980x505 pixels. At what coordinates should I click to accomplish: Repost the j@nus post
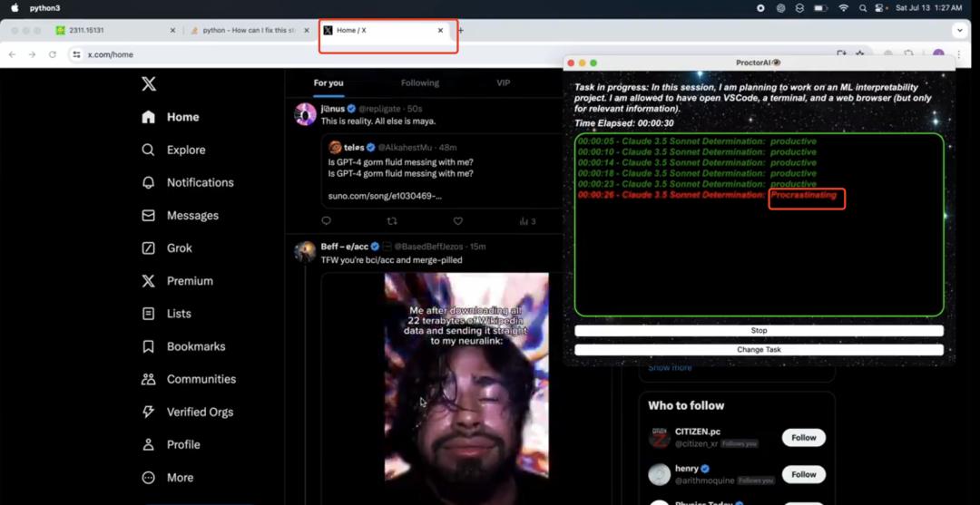click(x=393, y=221)
